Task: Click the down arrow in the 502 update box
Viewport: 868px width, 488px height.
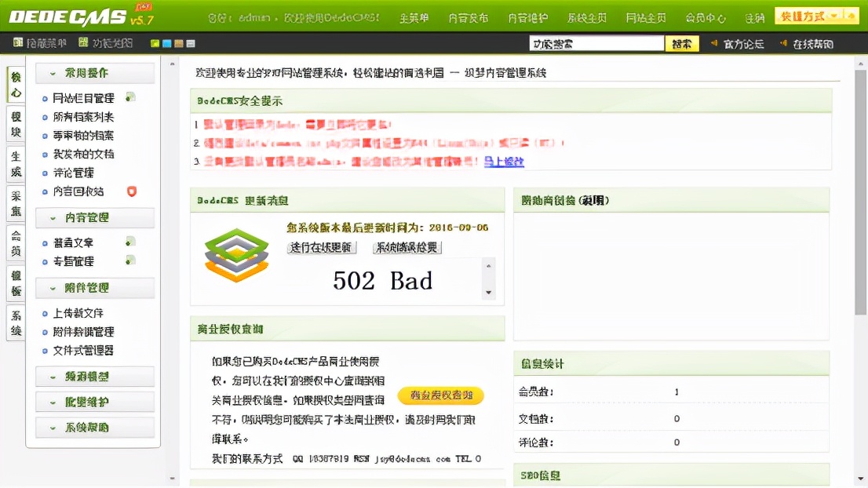Action: (x=488, y=292)
